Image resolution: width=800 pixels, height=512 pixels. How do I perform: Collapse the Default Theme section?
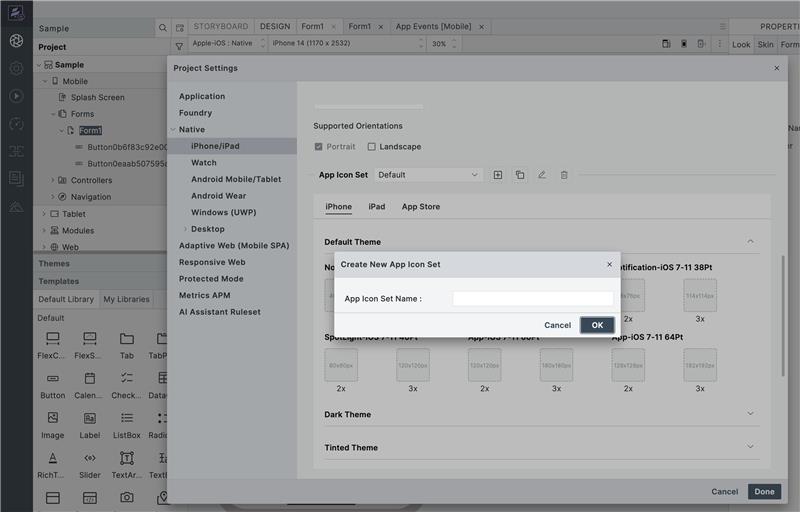750,241
